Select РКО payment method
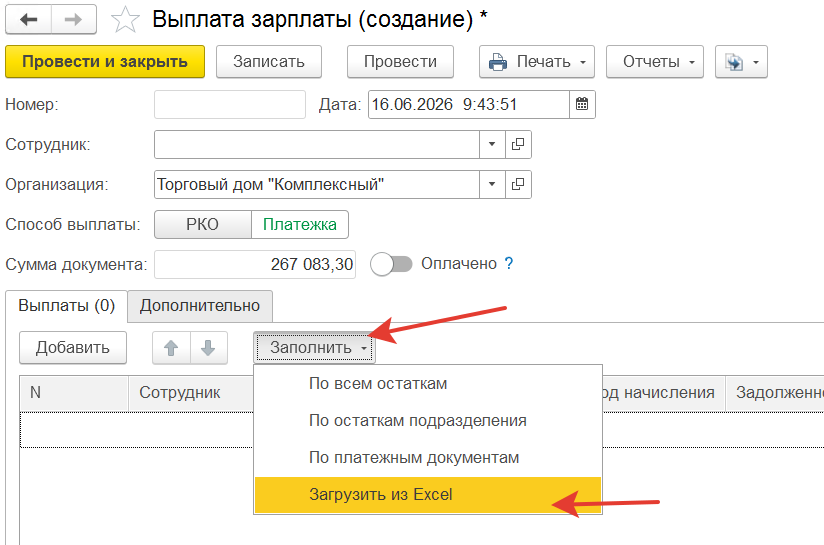Screen dimensions: 824x545 [202, 224]
